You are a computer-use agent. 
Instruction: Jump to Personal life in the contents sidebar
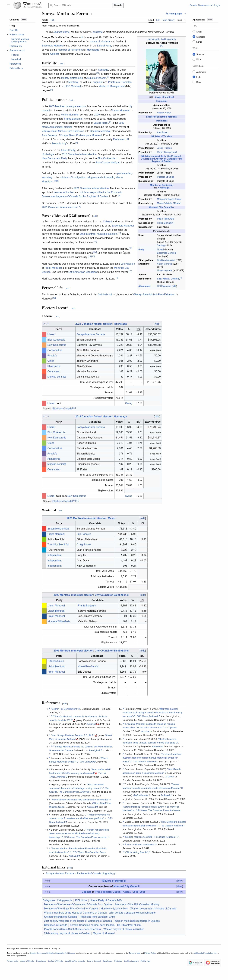[x=16, y=46]
